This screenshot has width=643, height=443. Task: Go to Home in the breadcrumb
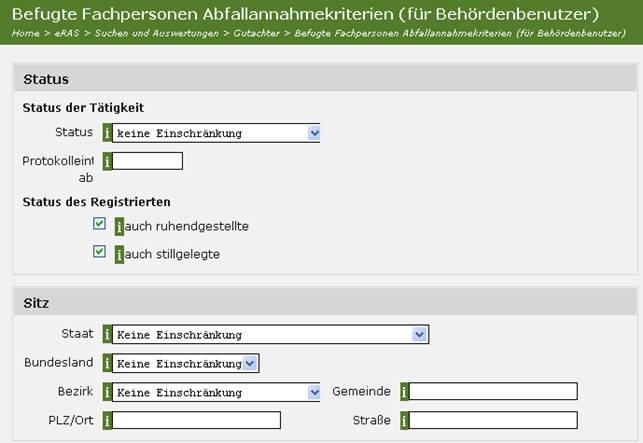click(x=26, y=33)
